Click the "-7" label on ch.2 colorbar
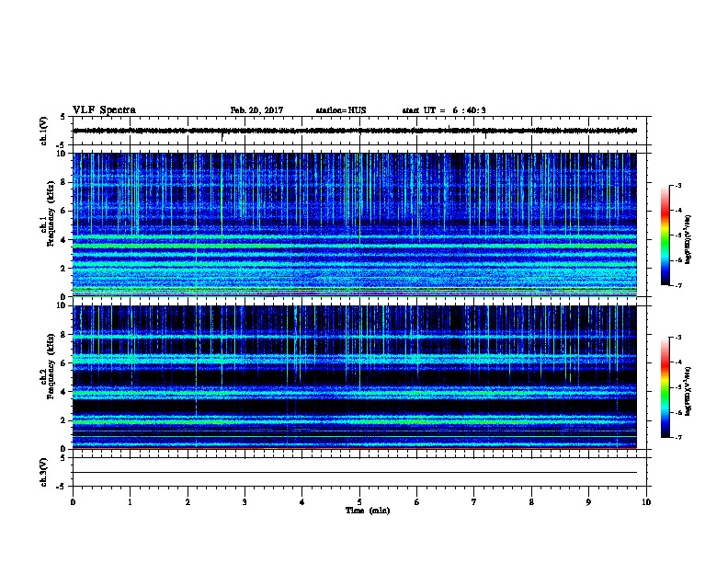 677,437
